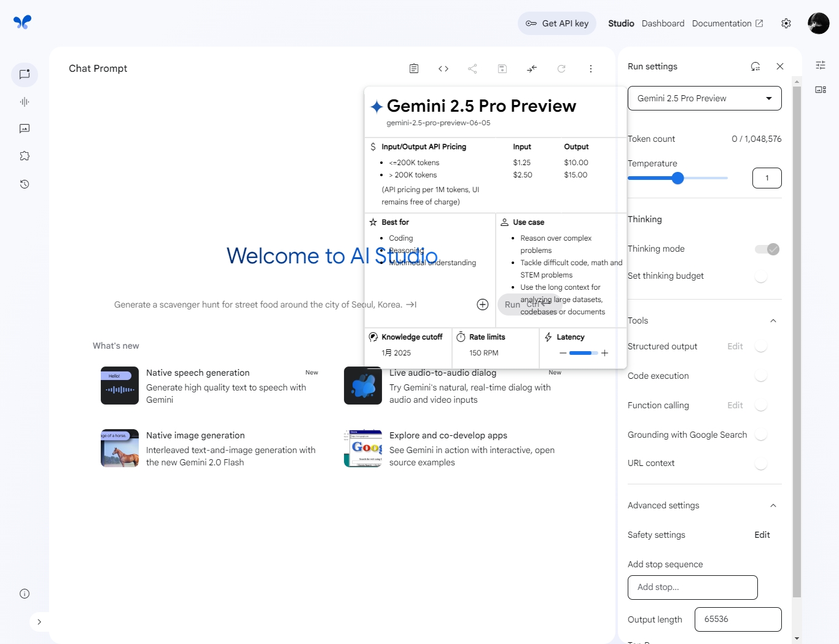Toggle the URL context switch
839x644 pixels.
click(761, 463)
